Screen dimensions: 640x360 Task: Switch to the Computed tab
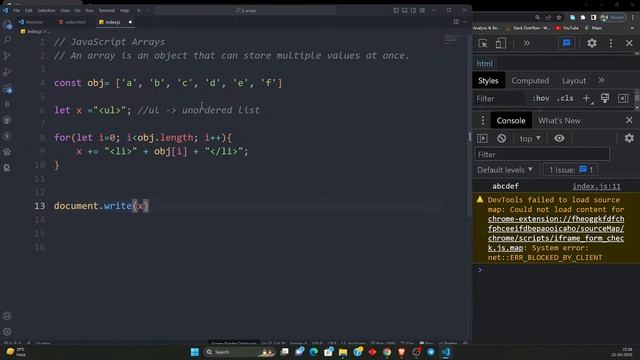[x=530, y=80]
